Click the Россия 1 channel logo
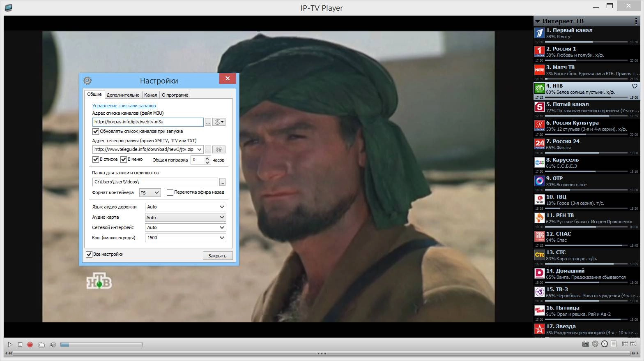Screen dimensions: 644x361 (x=539, y=51)
